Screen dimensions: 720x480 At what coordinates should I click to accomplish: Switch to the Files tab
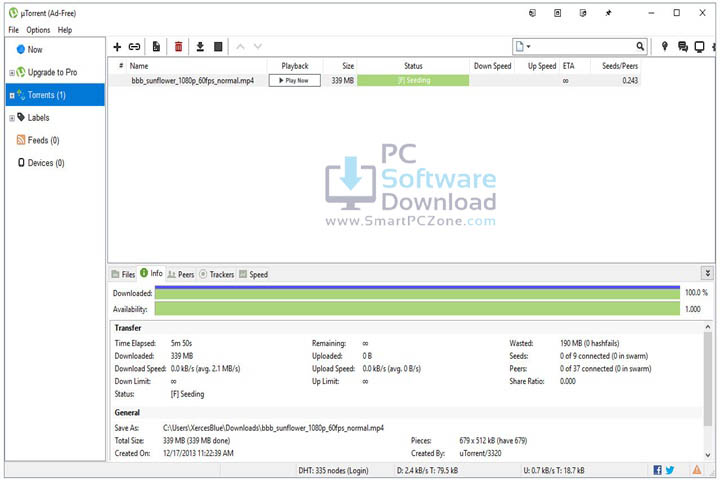coord(123,274)
